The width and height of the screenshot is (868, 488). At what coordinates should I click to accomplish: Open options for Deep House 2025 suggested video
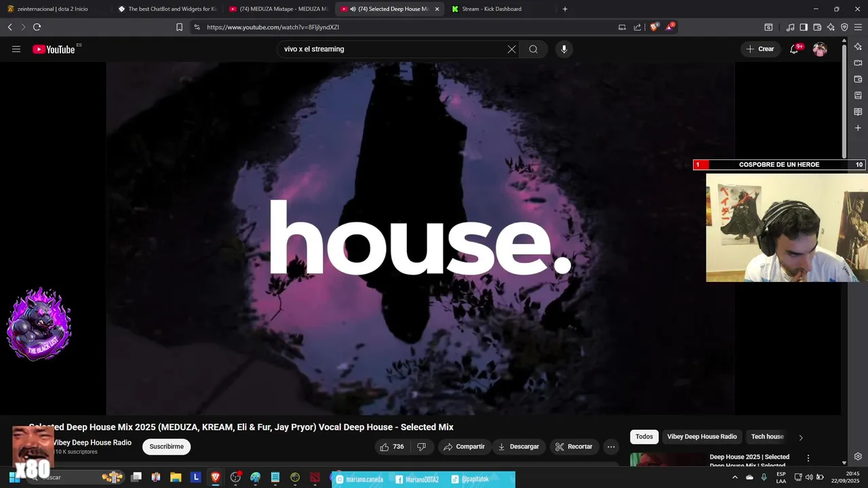click(808, 458)
